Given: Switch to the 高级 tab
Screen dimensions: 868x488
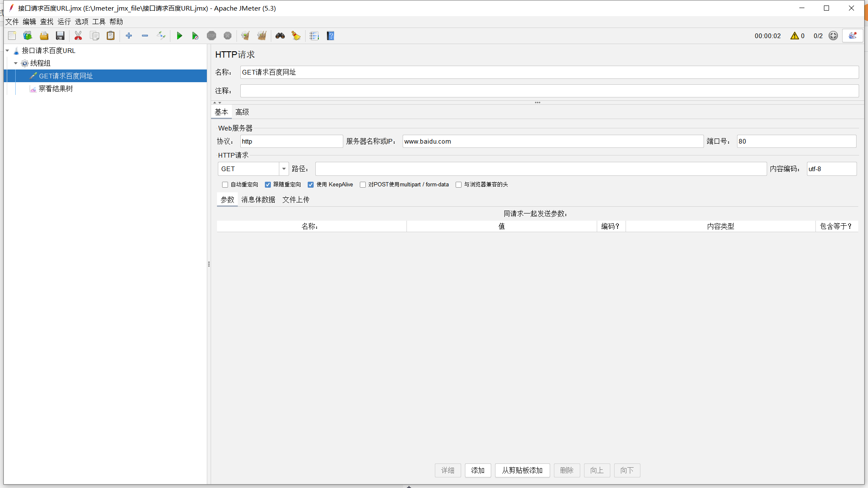Looking at the screenshot, I should [242, 111].
